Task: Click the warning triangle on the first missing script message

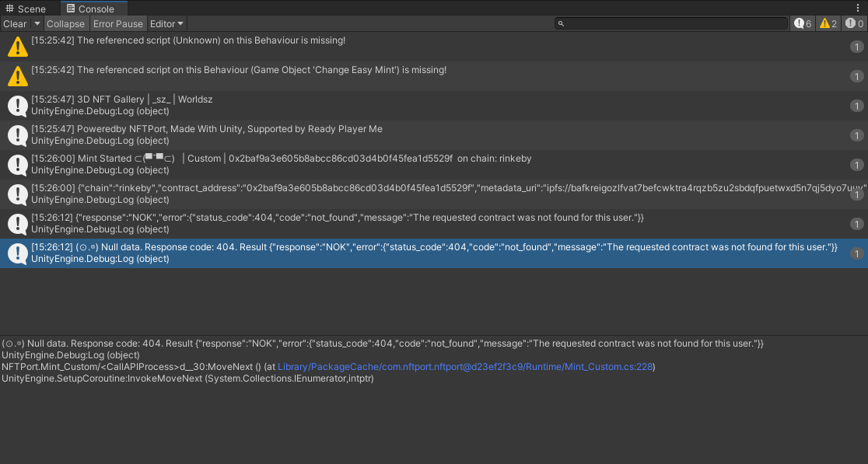Action: (16, 47)
